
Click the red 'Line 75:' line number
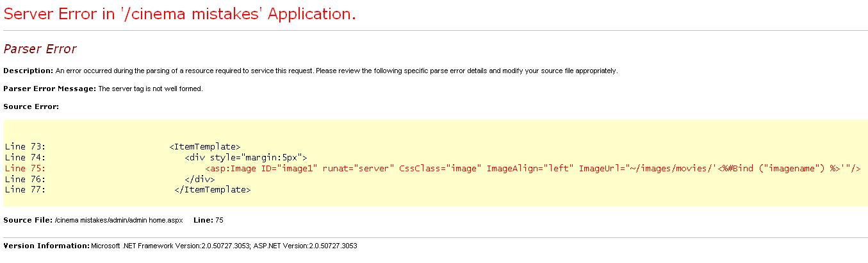(25, 168)
